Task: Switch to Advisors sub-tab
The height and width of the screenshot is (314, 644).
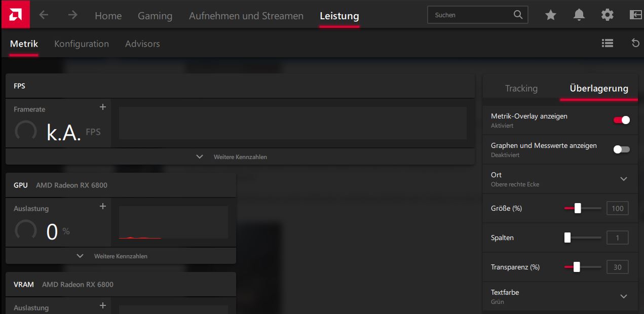Action: pyautogui.click(x=142, y=44)
